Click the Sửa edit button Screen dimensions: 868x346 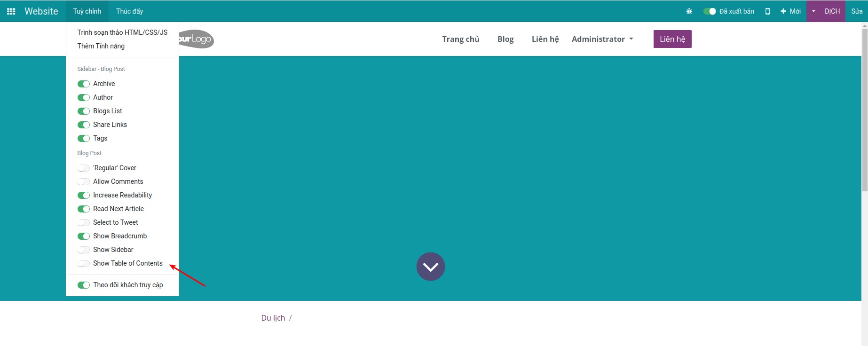tap(856, 11)
